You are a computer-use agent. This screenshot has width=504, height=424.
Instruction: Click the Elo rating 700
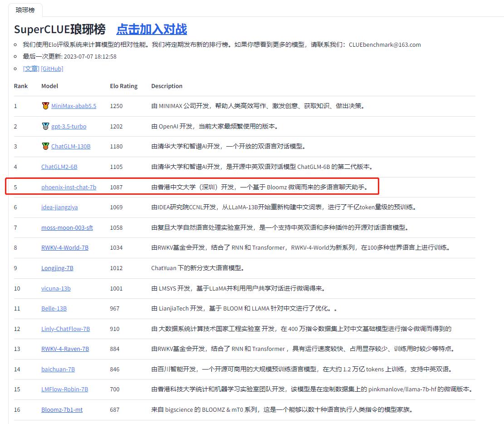point(115,389)
